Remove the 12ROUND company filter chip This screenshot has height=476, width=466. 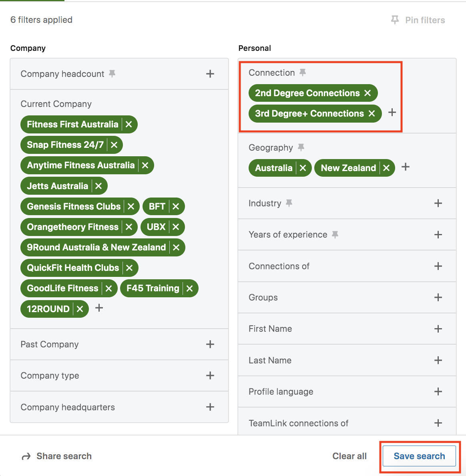(x=80, y=309)
